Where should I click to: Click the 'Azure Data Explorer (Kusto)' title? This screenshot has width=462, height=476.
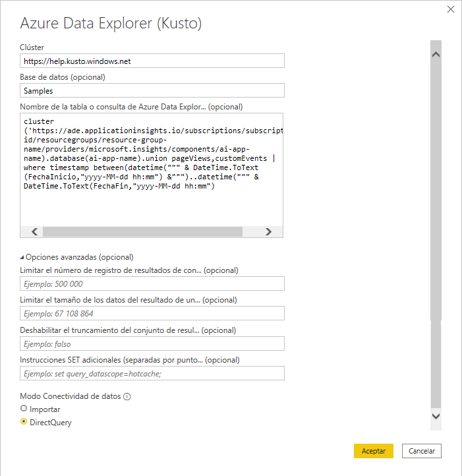point(111,23)
